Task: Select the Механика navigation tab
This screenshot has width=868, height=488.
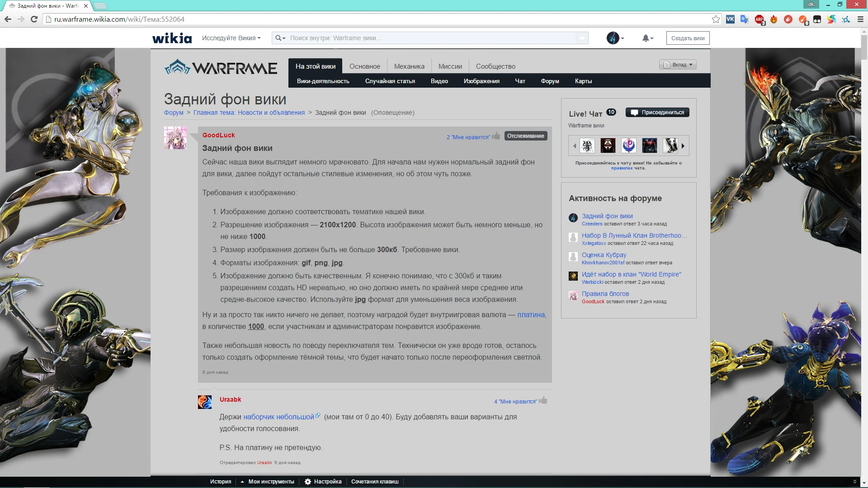Action: [x=409, y=66]
